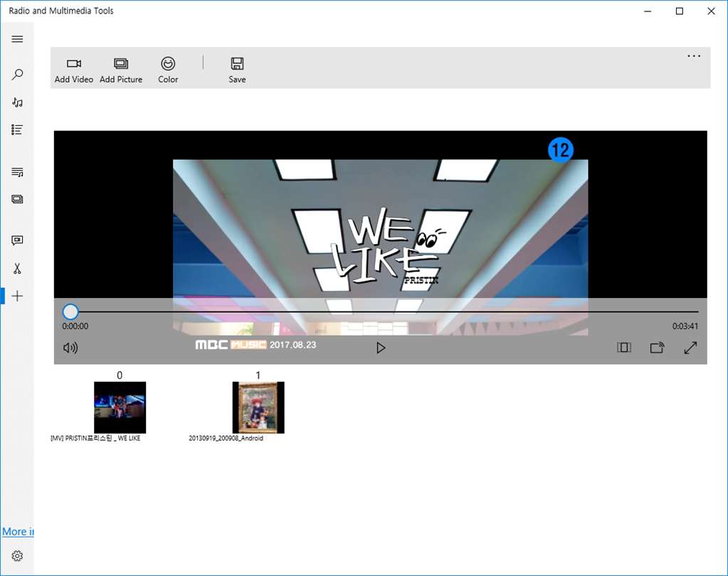Click the 0:03:41 duration label
Screen dimensions: 728x576
pyautogui.click(x=685, y=326)
